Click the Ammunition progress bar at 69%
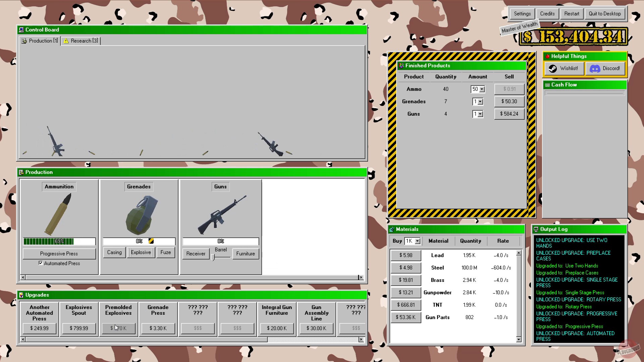 click(x=59, y=241)
